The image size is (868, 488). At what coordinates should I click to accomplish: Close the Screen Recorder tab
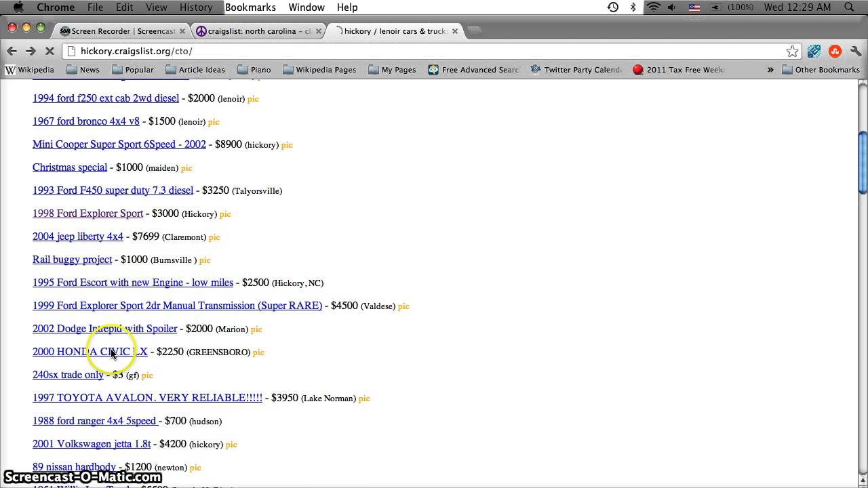[x=182, y=30]
